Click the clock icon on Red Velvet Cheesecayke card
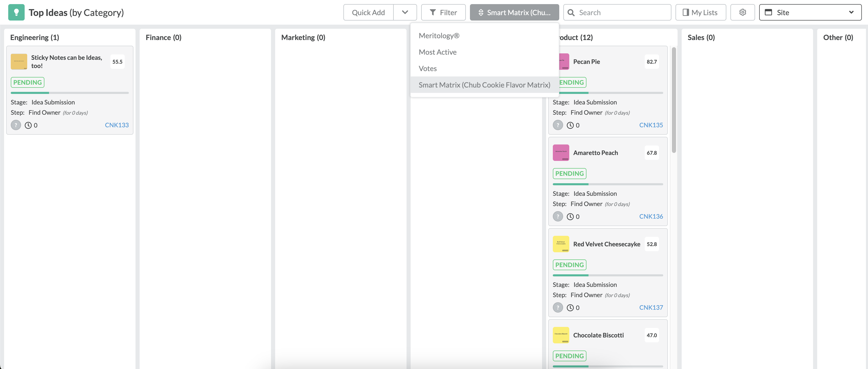 (x=570, y=308)
